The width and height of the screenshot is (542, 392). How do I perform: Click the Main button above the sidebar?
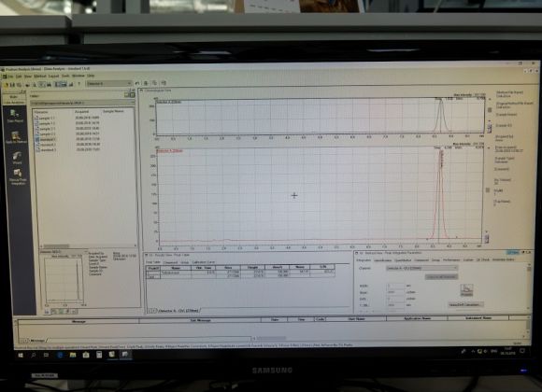[x=13, y=97]
